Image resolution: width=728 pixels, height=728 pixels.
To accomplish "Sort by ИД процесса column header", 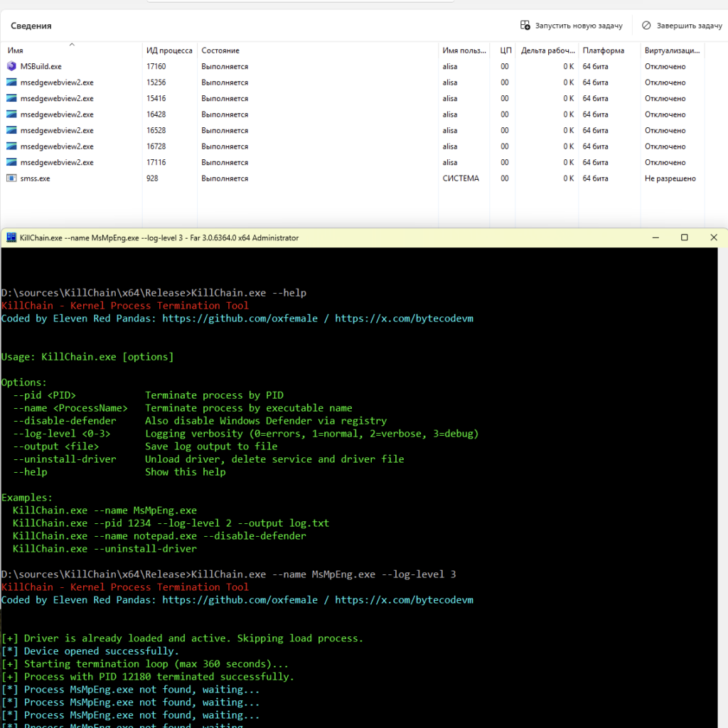I will 169,50.
